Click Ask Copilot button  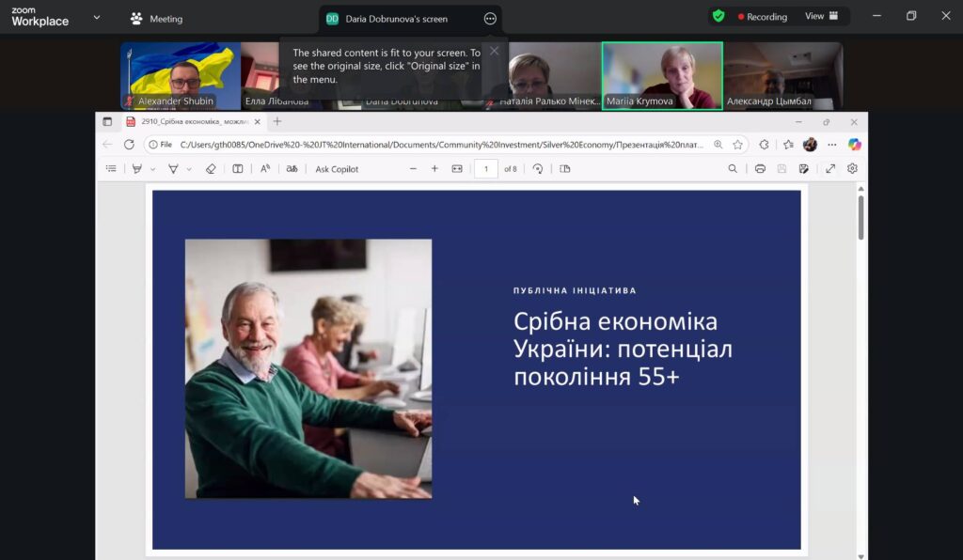pos(337,169)
